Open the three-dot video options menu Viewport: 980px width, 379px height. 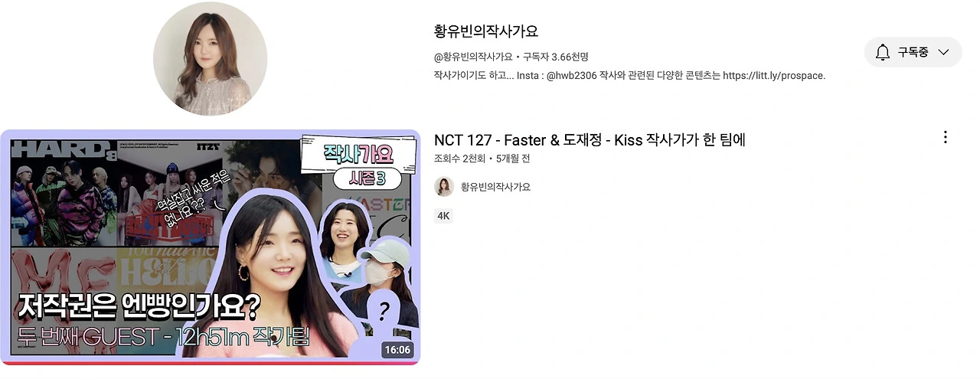pyautogui.click(x=946, y=137)
